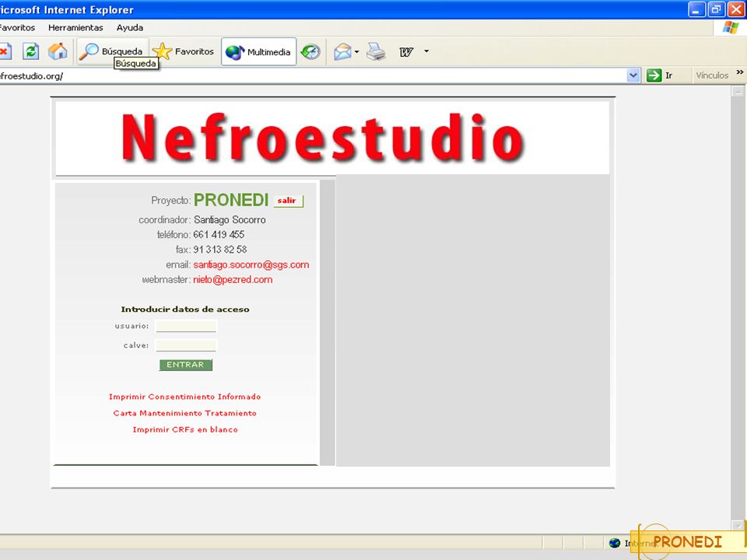Image resolution: width=747 pixels, height=560 pixels.
Task: Expand the Edit icon dropdown arrow
Action: 426,51
